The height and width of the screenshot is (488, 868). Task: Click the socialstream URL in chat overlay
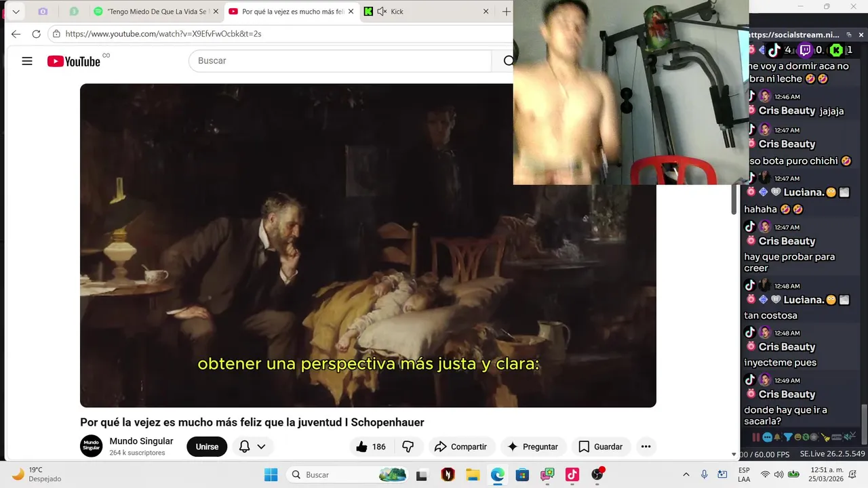(x=793, y=35)
